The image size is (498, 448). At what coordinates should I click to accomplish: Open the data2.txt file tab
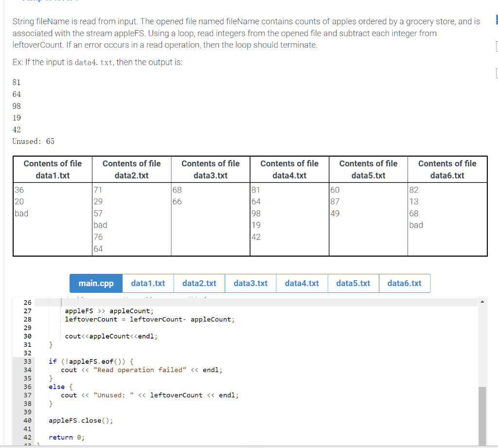click(x=199, y=283)
